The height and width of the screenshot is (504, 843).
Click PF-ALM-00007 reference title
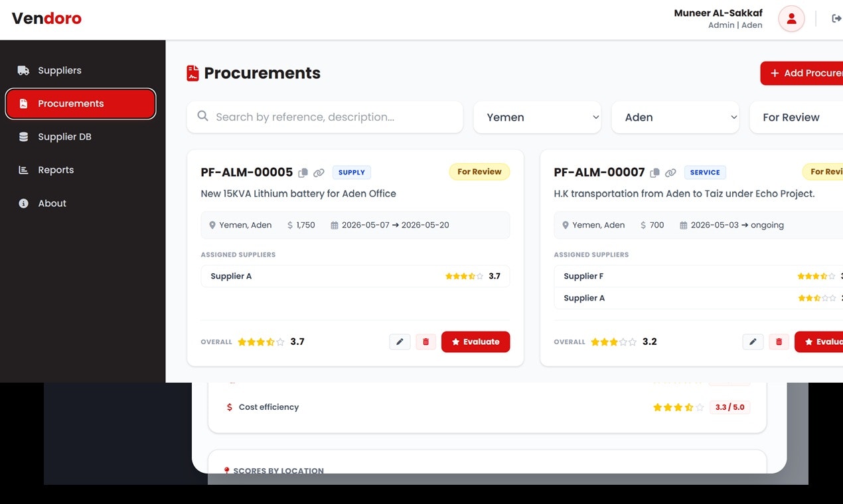pyautogui.click(x=599, y=172)
